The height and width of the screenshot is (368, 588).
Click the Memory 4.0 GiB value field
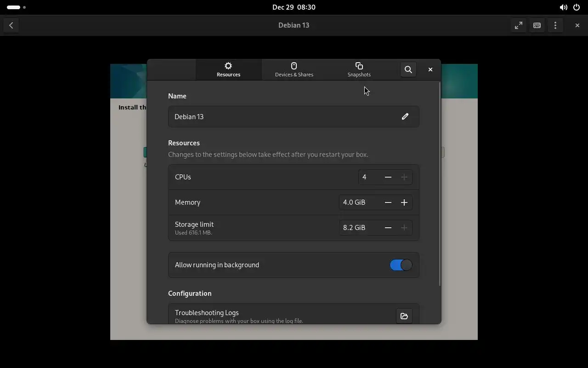pos(360,202)
